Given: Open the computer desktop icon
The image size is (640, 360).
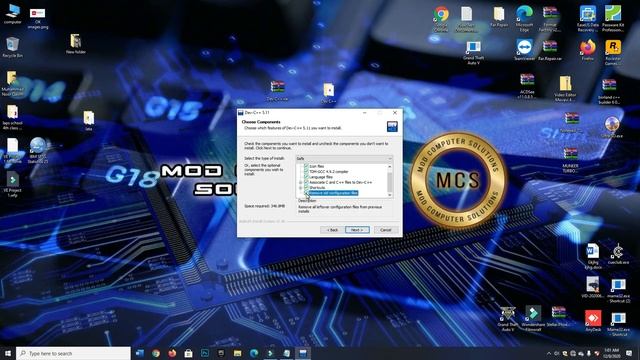Looking at the screenshot, I should (12, 14).
